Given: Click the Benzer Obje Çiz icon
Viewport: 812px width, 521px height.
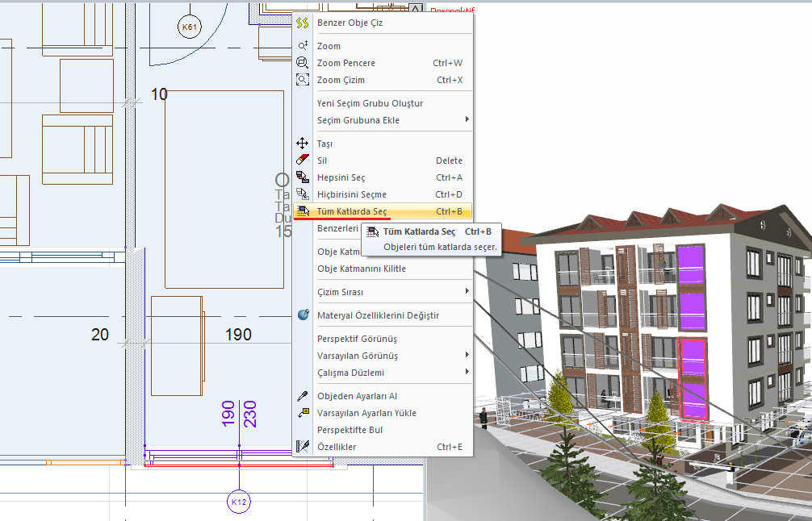Looking at the screenshot, I should click(x=303, y=23).
